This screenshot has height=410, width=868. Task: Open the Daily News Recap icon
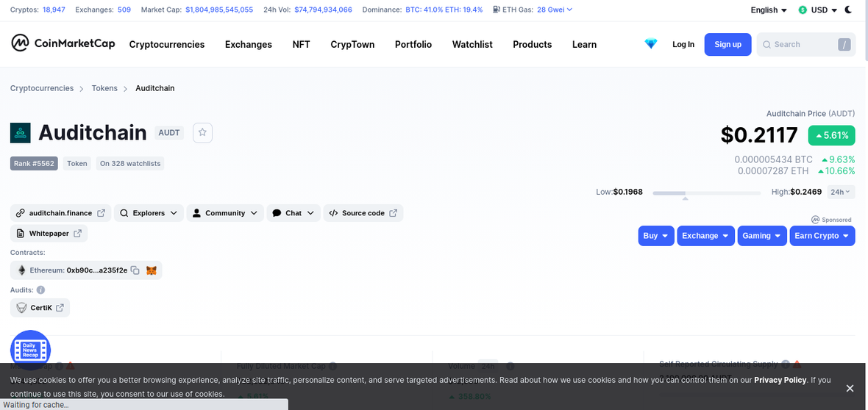(30, 350)
